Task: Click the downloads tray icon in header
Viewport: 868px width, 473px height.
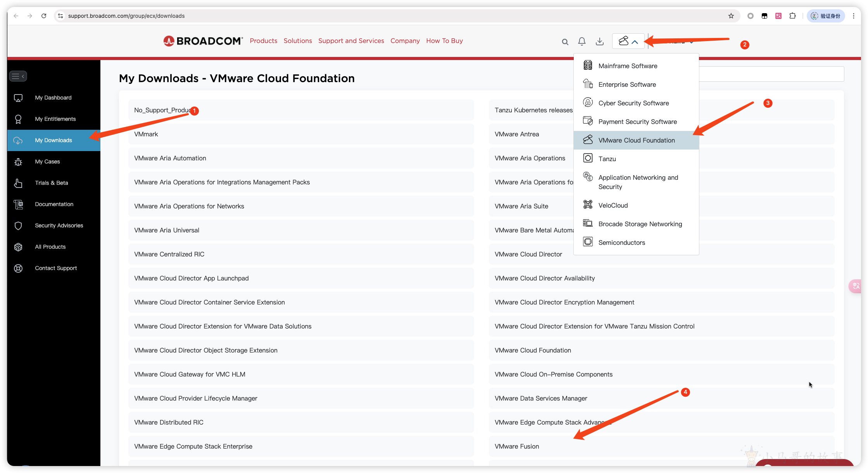Action: pyautogui.click(x=600, y=41)
